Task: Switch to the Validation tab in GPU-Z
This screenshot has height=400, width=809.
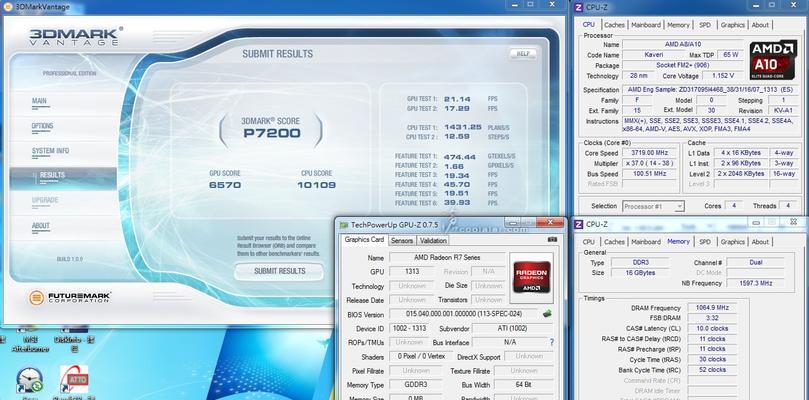Action: pos(433,241)
